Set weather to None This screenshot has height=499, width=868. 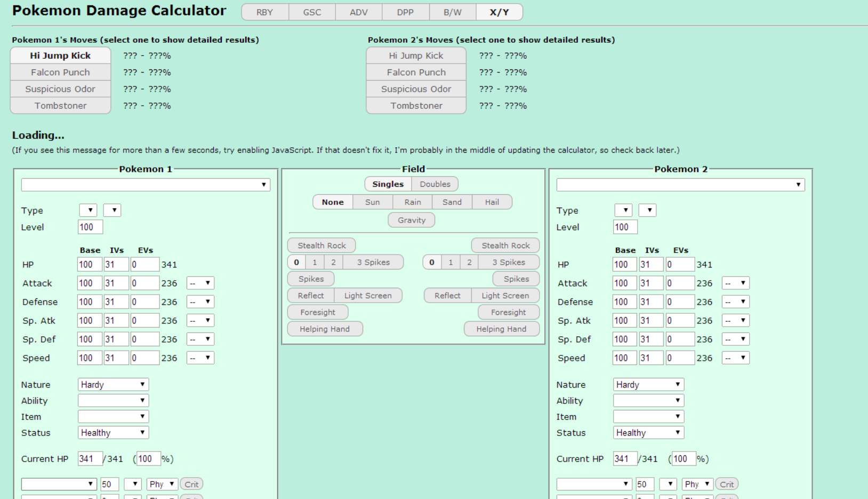(333, 202)
